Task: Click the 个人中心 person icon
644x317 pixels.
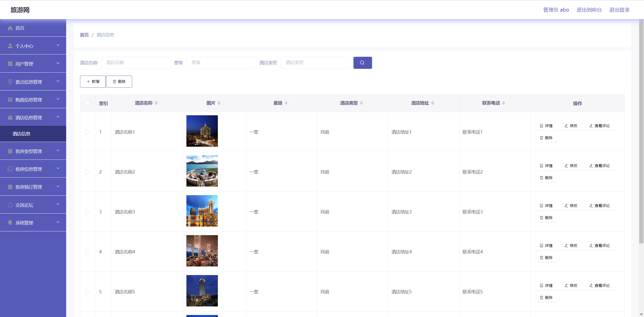Action: coord(10,45)
